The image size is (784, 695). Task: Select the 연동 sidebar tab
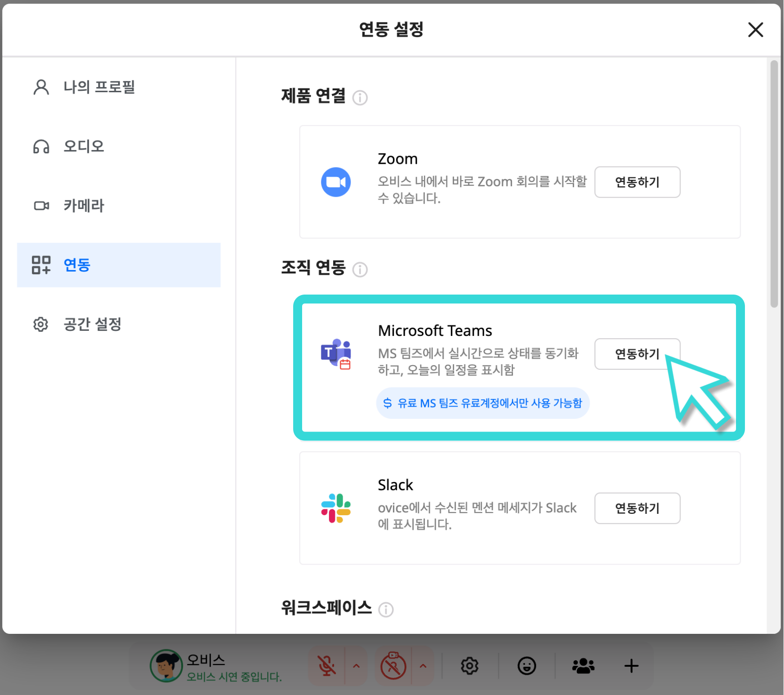coord(119,265)
